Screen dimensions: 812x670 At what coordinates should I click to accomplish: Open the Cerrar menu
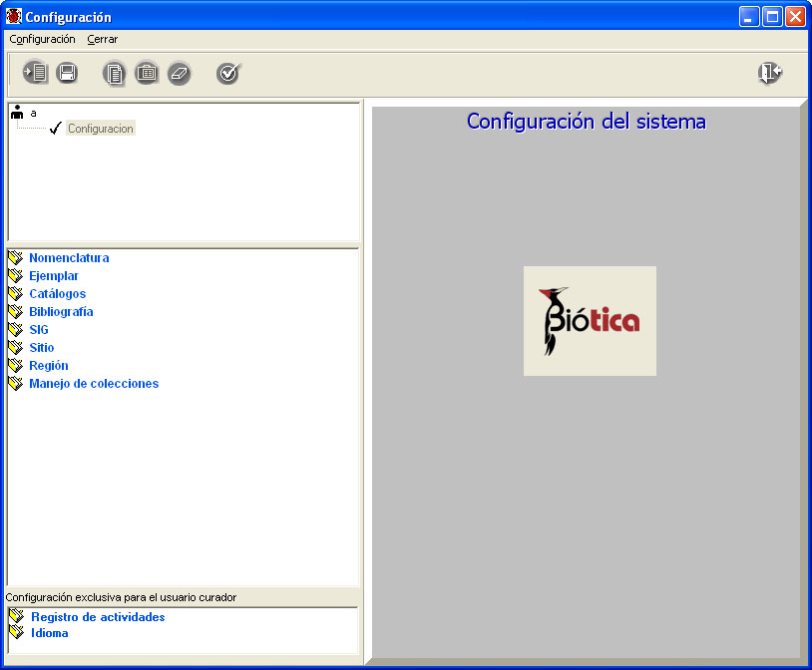(103, 39)
